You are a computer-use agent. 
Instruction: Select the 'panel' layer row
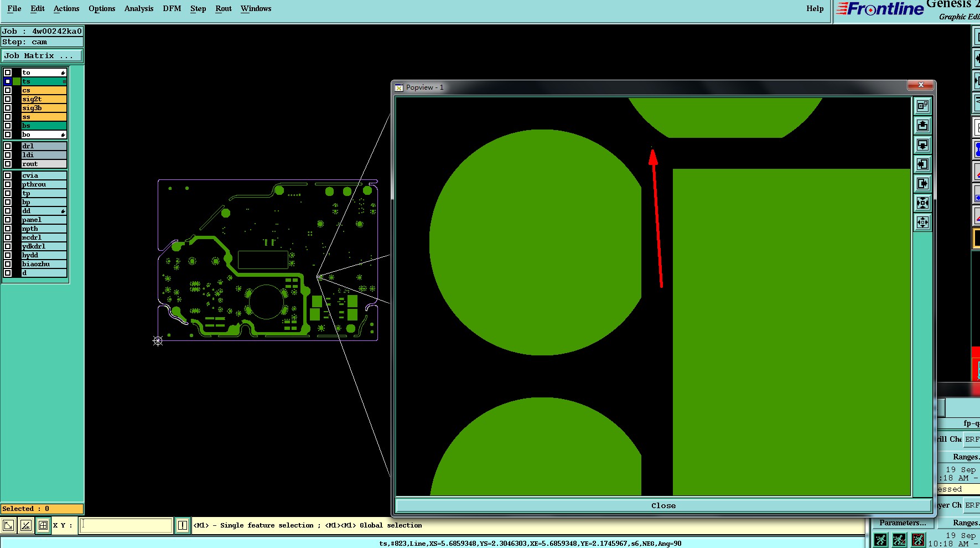(44, 220)
